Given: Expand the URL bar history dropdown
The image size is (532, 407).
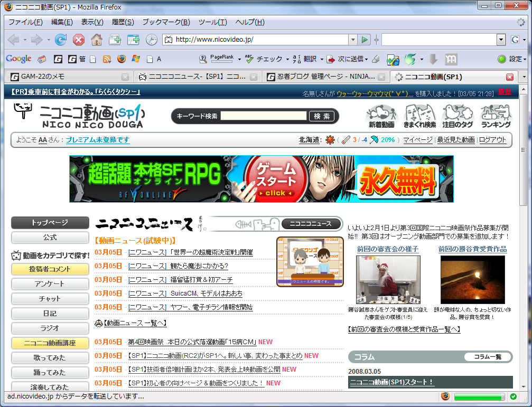Looking at the screenshot, I should tap(353, 40).
